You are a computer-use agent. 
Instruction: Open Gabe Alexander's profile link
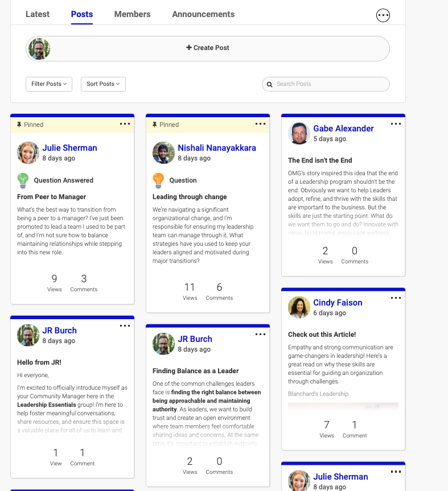point(343,129)
